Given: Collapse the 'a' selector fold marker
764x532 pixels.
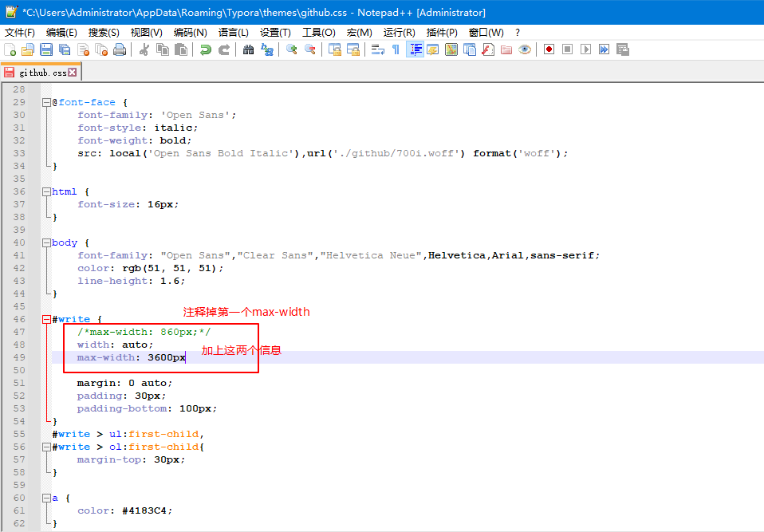Looking at the screenshot, I should (46, 498).
